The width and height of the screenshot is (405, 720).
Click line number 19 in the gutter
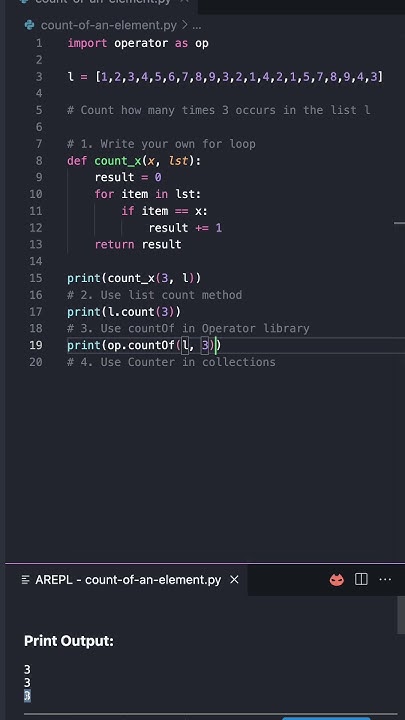(x=36, y=345)
